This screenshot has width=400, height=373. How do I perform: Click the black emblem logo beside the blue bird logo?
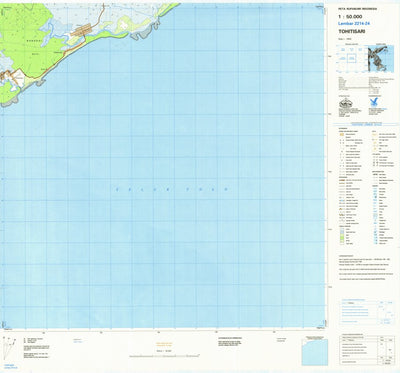[346, 102]
